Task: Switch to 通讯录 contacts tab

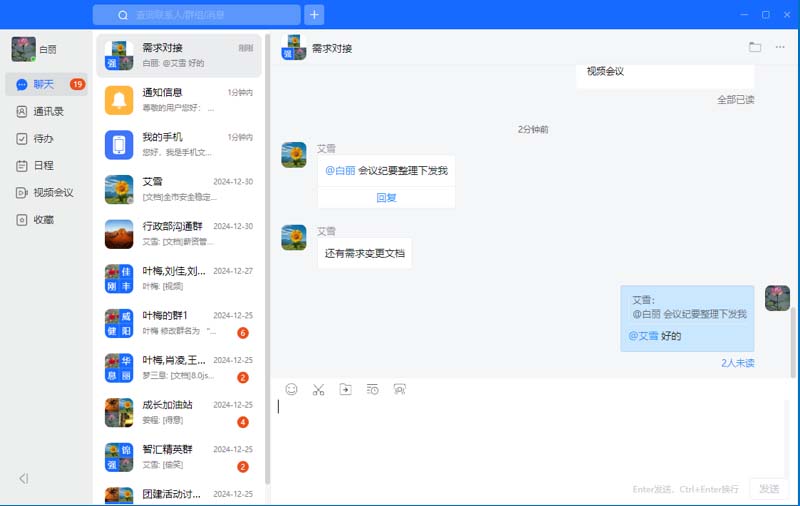Action: coord(47,112)
